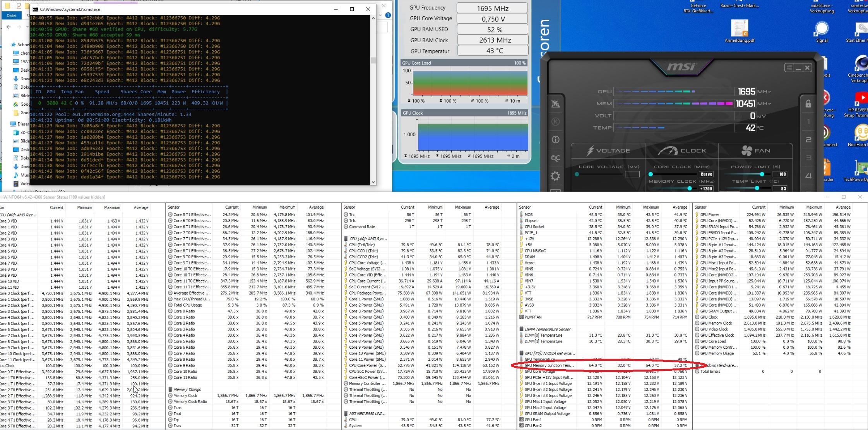Screen dimensions: 868x430
Task: Open the File Explorer help icon
Action: [x=388, y=15]
